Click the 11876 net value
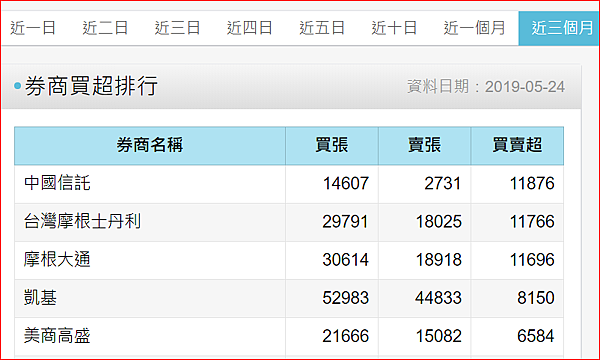The width and height of the screenshot is (600, 360). (x=532, y=183)
